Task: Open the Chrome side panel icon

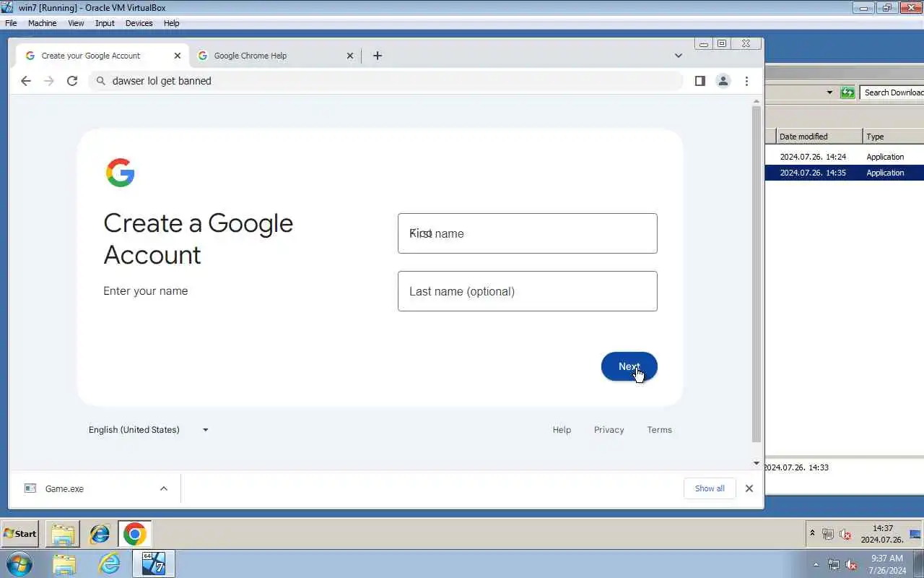Action: pyautogui.click(x=699, y=81)
